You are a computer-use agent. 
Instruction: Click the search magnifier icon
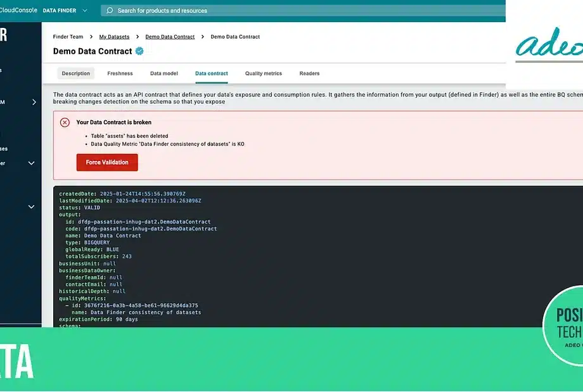point(110,10)
